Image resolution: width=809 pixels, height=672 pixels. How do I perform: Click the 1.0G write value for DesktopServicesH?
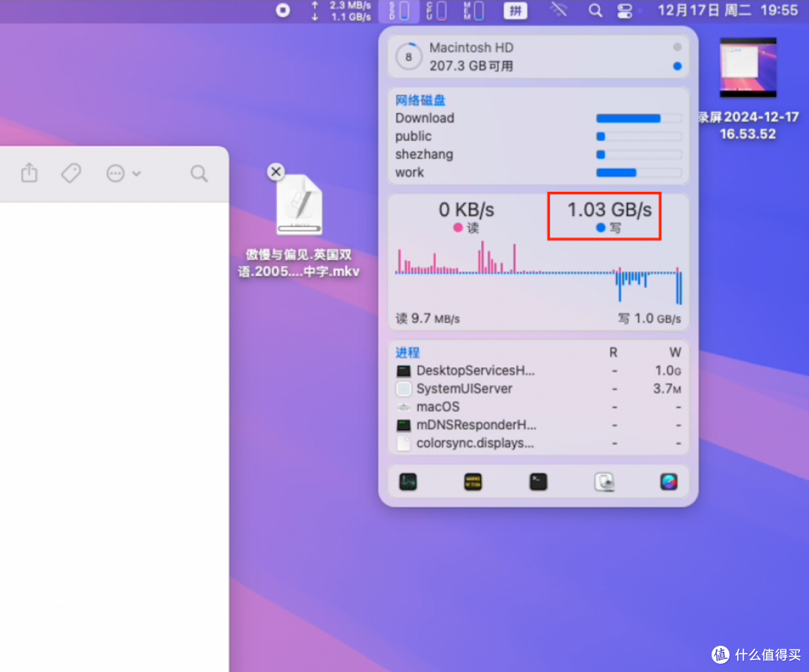667,371
